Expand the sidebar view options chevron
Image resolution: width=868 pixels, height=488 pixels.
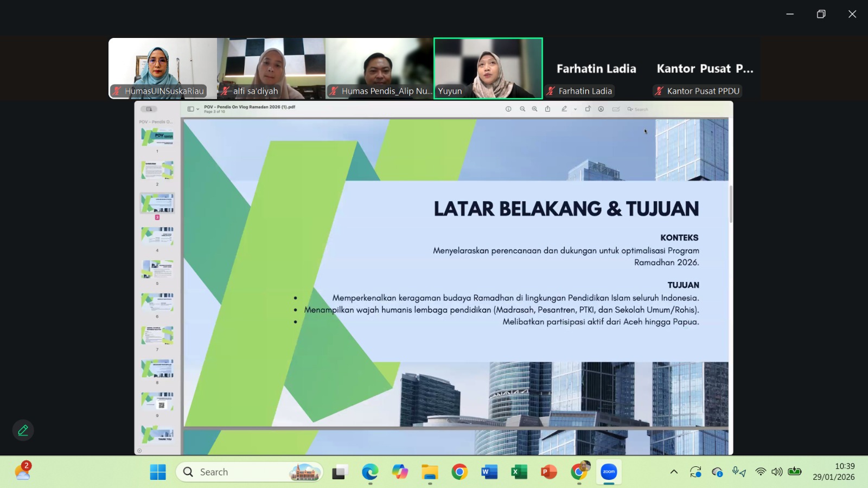[x=198, y=110]
